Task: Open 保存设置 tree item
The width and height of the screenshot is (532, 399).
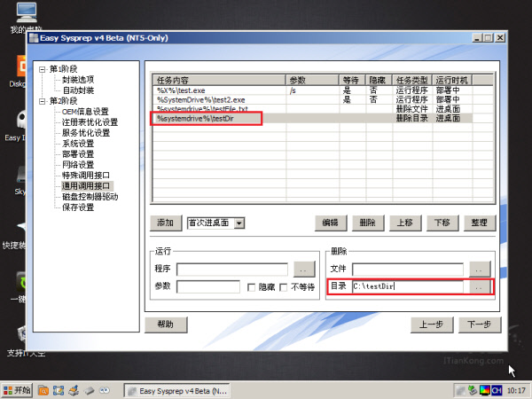Action: [x=78, y=207]
